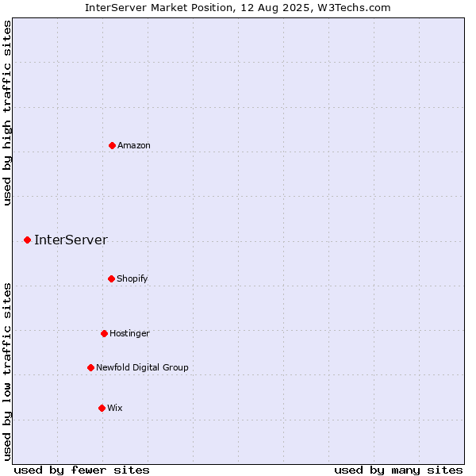Click the Wix red data point
This screenshot has width=476, height=476.
click(102, 408)
